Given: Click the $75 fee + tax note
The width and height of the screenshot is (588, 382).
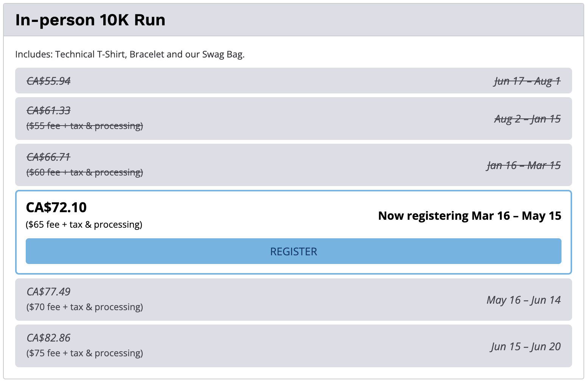Looking at the screenshot, I should click(x=85, y=353).
